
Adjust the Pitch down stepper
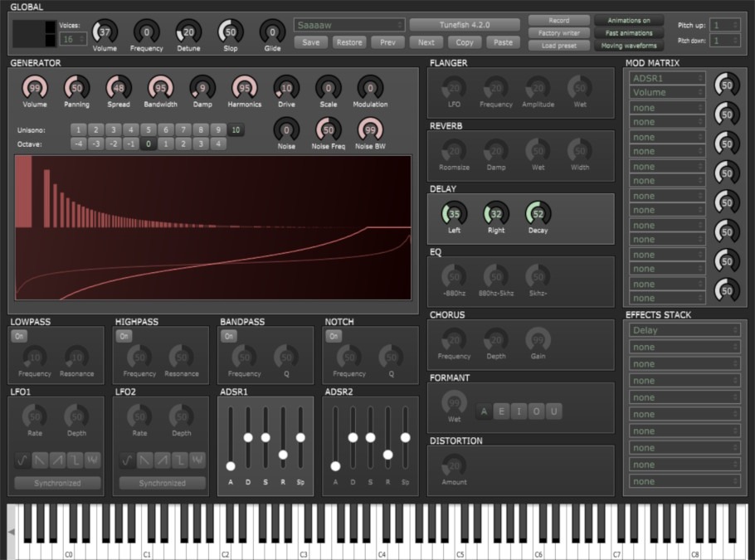725,41
